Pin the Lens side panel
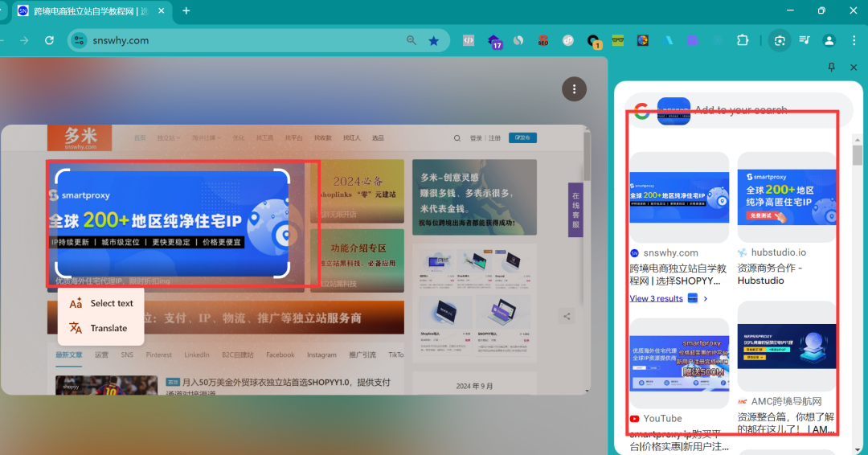The image size is (868, 455). pyautogui.click(x=831, y=67)
